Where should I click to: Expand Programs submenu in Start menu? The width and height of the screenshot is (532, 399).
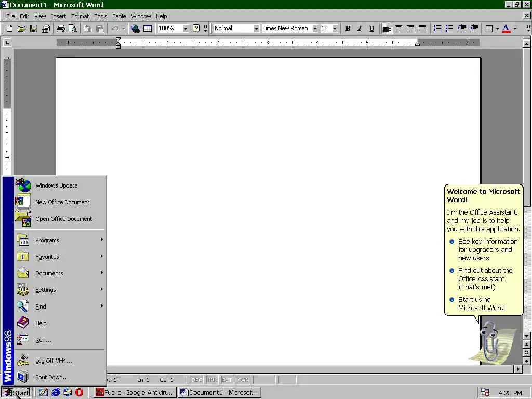click(x=60, y=240)
